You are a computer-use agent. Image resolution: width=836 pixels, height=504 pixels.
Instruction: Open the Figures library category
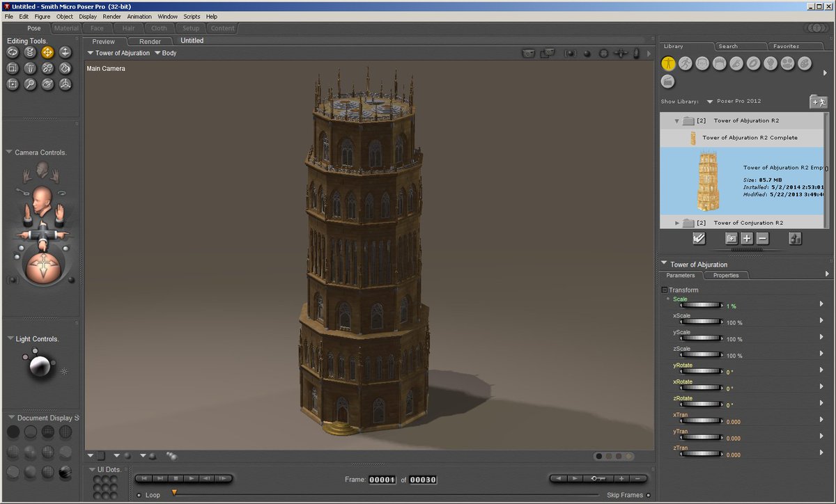(x=668, y=63)
